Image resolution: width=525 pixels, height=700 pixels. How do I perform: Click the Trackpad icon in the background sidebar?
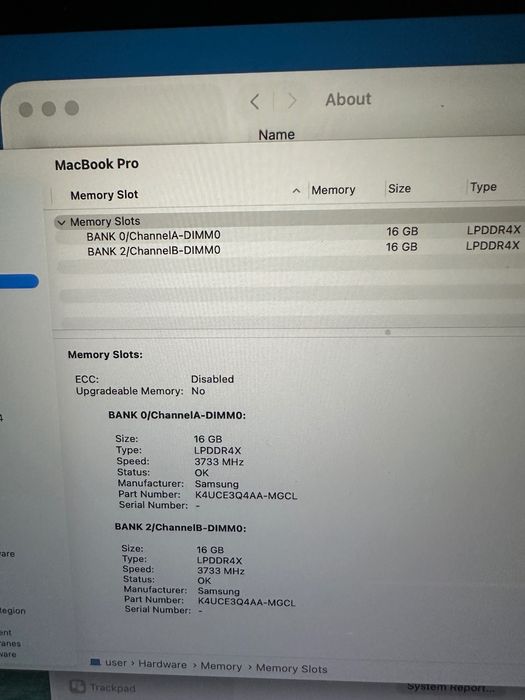(77, 686)
